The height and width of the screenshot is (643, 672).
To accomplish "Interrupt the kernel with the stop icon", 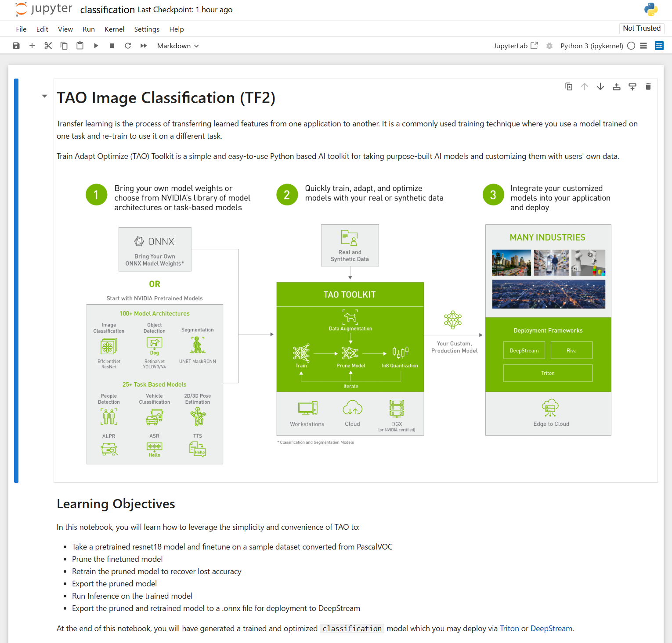I will click(112, 46).
